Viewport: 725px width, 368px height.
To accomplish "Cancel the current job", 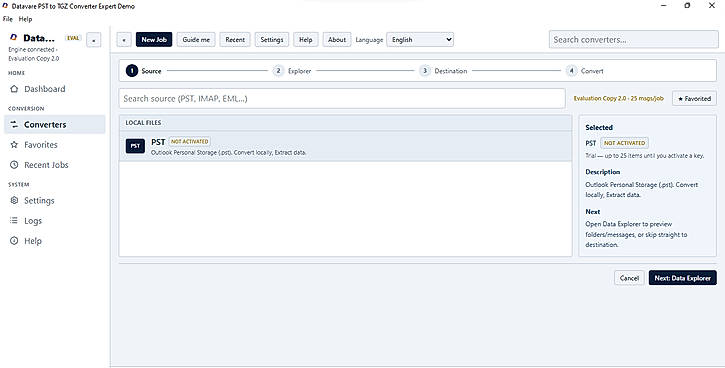I will click(629, 278).
